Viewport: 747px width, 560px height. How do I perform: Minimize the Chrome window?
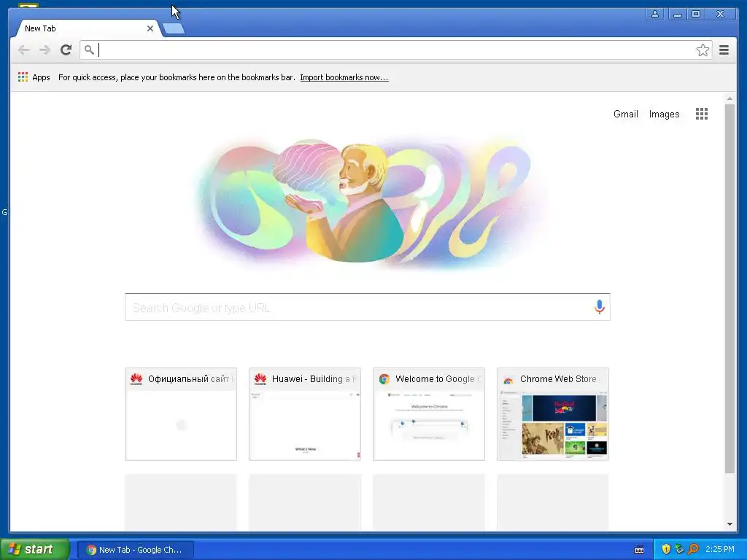pos(678,14)
